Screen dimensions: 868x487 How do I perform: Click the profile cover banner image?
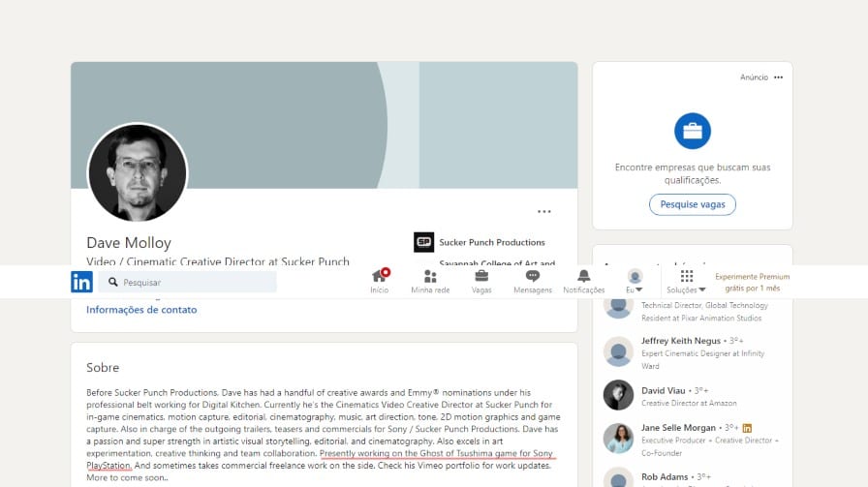point(325,125)
